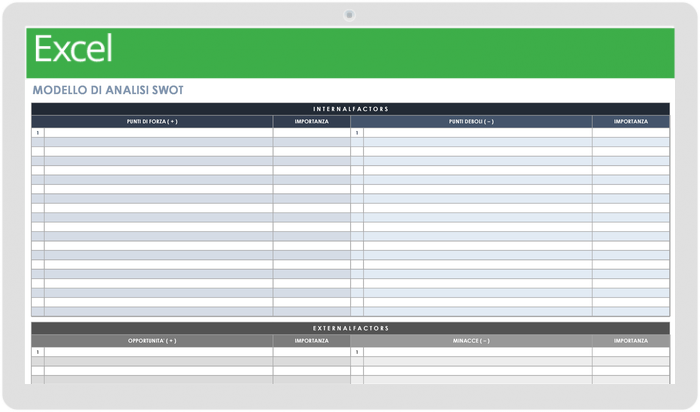Select row number 1 under MINACCE
This screenshot has width=700, height=412.
click(357, 352)
